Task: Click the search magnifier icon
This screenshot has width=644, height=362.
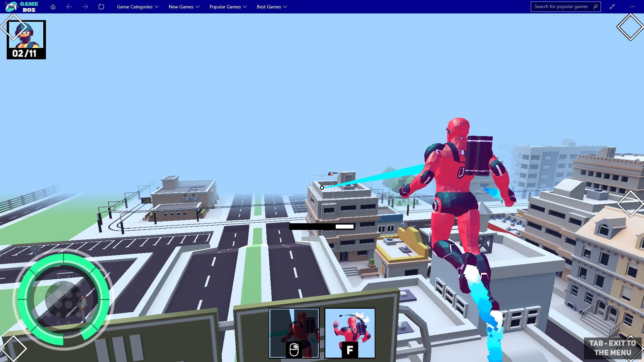Action: click(595, 7)
